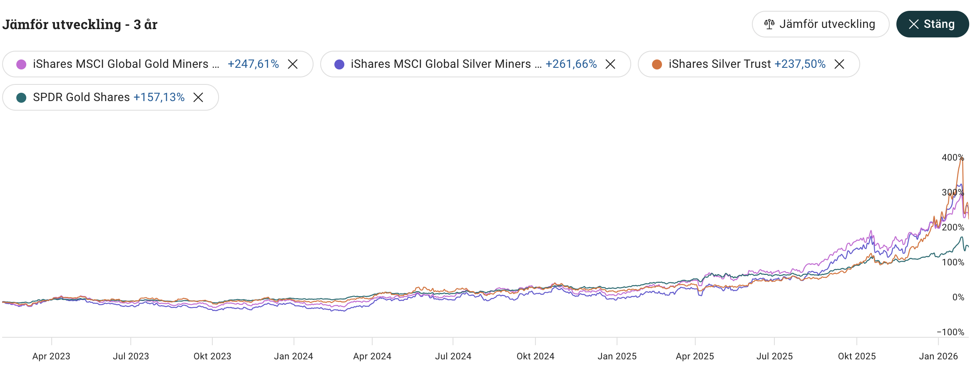Select the SPDR Gold Shares label
Viewport: 980px width, 366px height.
[81, 97]
